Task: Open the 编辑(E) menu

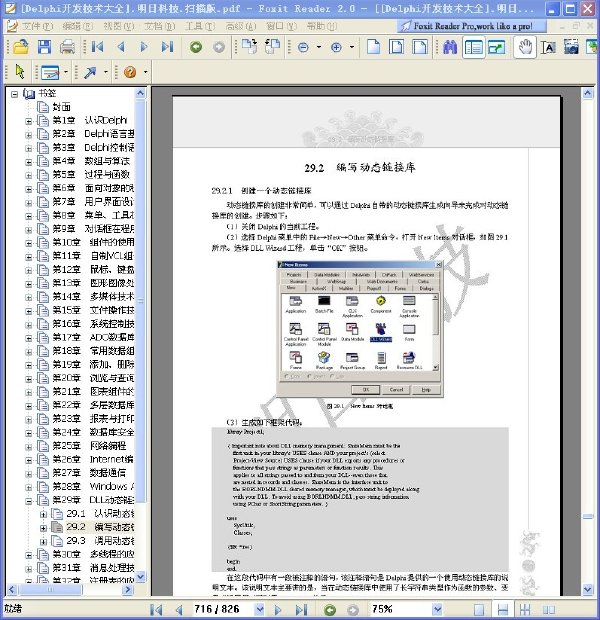Action: [78, 26]
